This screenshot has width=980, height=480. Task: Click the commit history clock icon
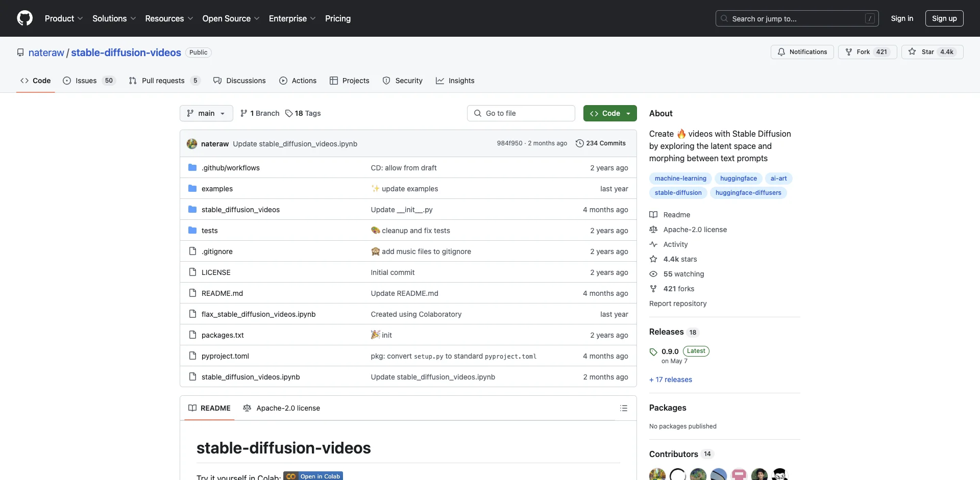pos(579,143)
